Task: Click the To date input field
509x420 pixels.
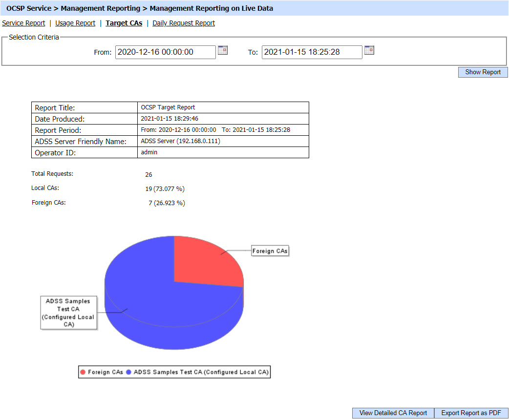Action: 312,52
